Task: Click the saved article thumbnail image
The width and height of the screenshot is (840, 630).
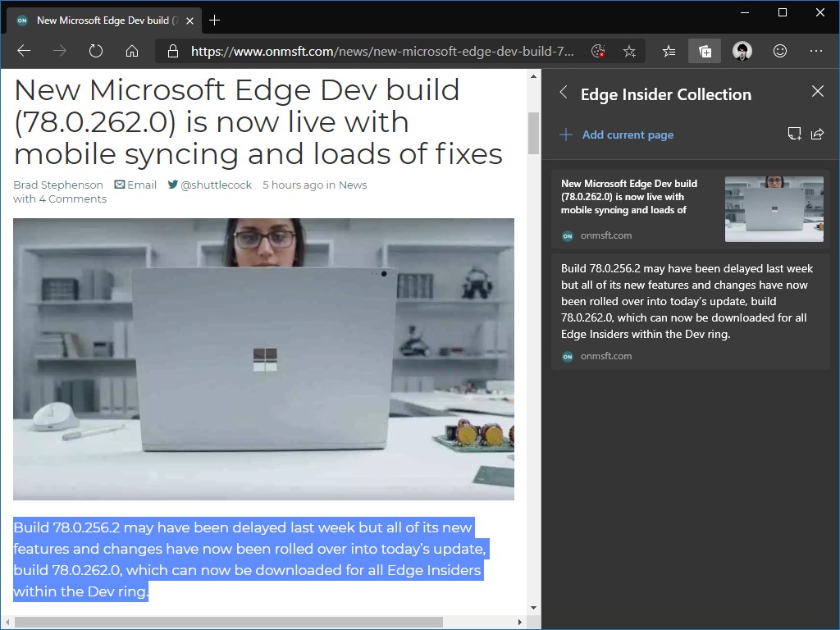Action: tap(774, 209)
